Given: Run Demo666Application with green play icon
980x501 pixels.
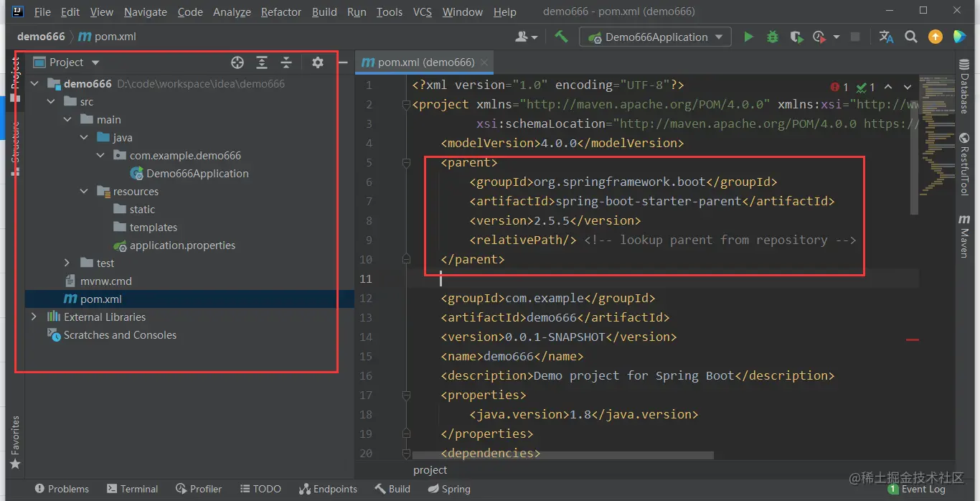Looking at the screenshot, I should pos(748,37).
